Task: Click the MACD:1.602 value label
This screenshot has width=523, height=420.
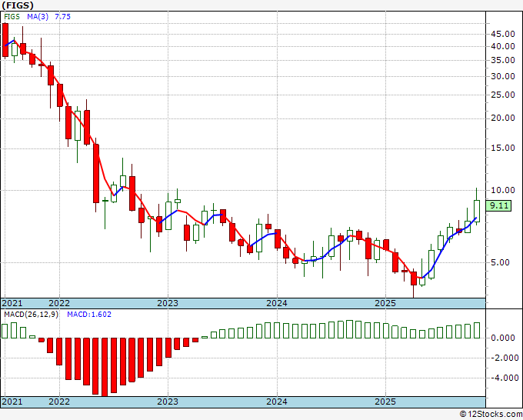Action: click(x=89, y=315)
